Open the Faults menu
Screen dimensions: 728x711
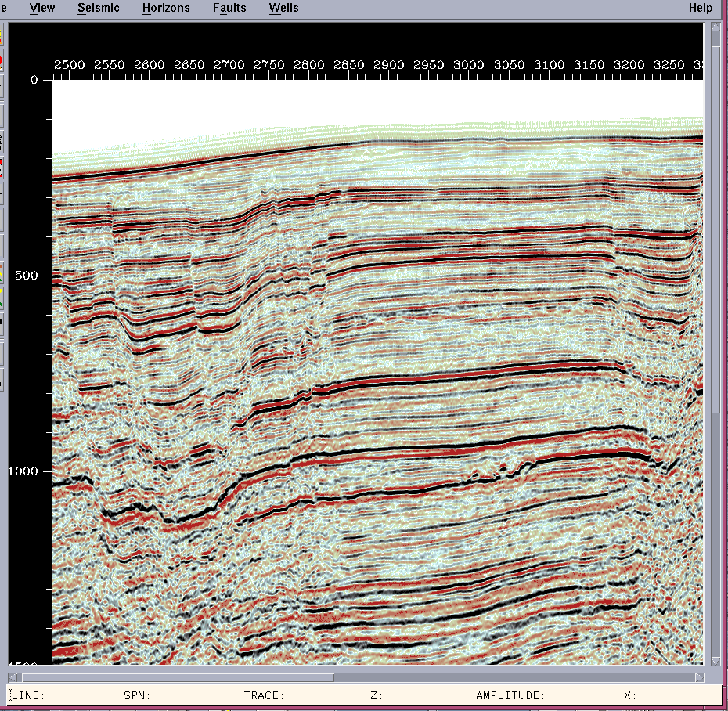229,8
